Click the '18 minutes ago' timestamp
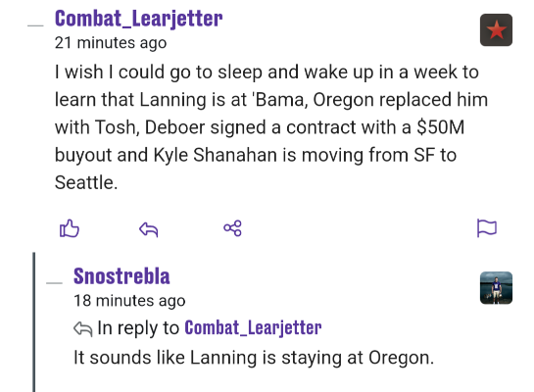Image resolution: width=534 pixels, height=392 pixels. pos(129,301)
